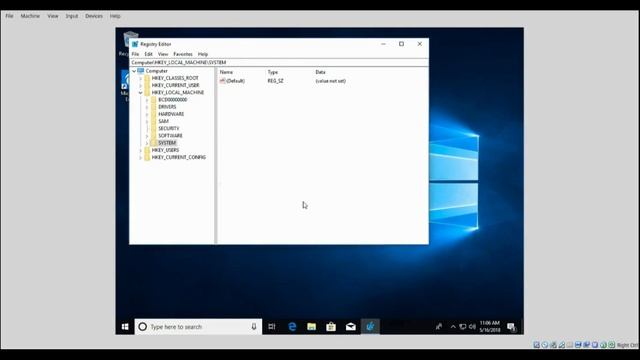
Task: Select the SECURITY key
Action: (169, 129)
